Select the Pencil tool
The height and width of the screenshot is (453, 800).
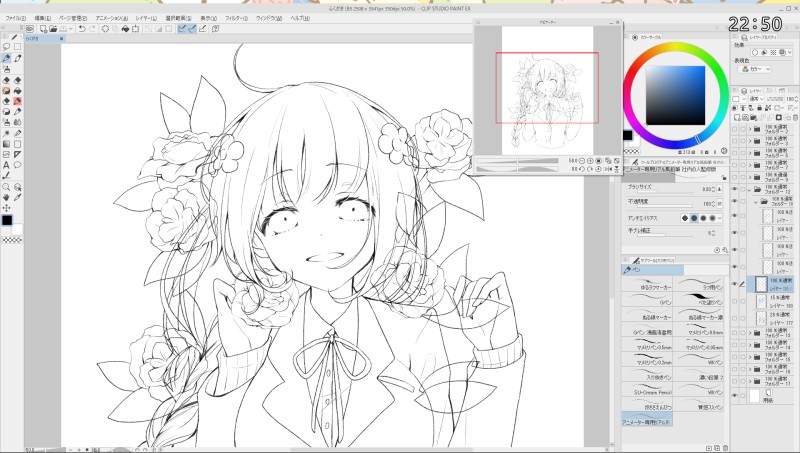tap(18, 58)
